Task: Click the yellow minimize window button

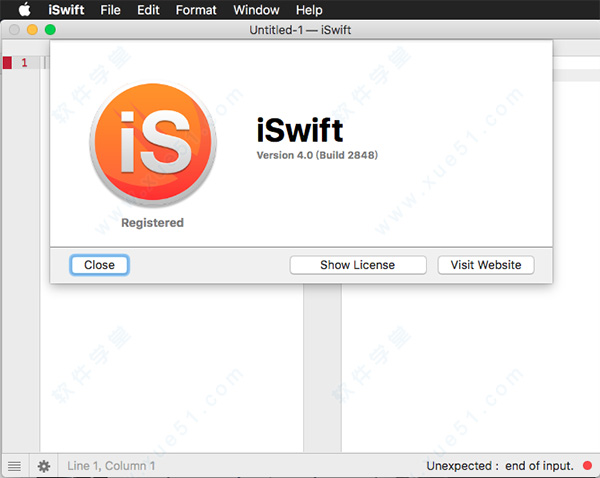Action: tap(32, 29)
